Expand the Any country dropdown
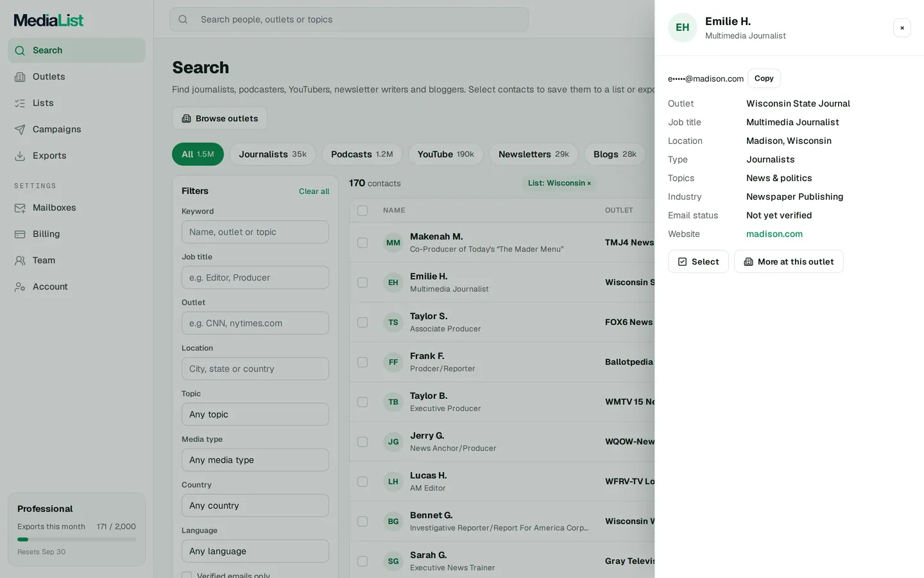Screen dimensions: 924x578 click(x=255, y=505)
